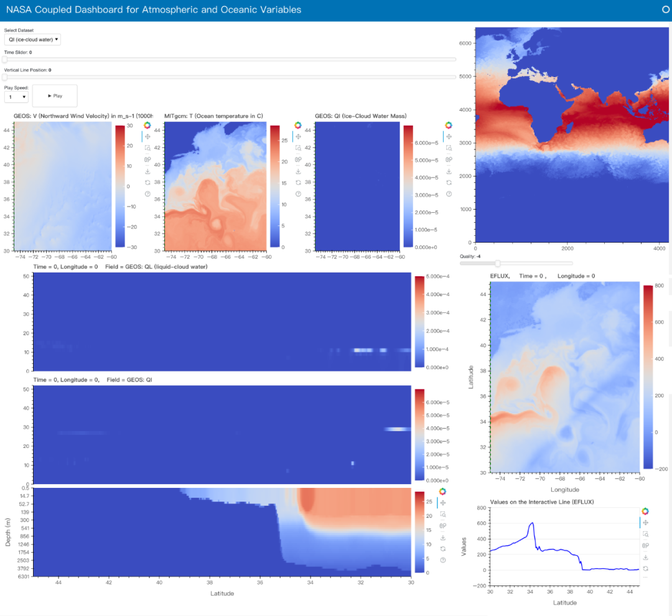Image resolution: width=672 pixels, height=616 pixels.
Task: Reset the Interactive Line EFLUX chart
Action: [x=645, y=569]
